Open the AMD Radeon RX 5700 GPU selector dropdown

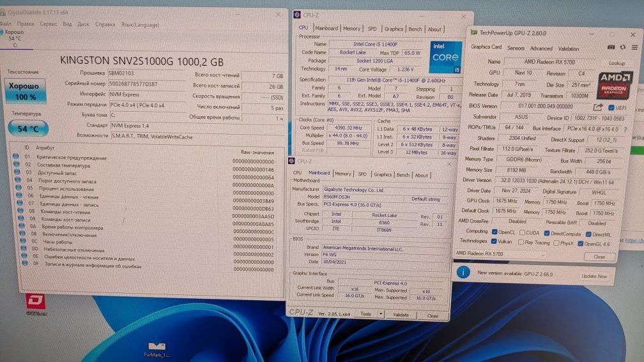point(500,253)
